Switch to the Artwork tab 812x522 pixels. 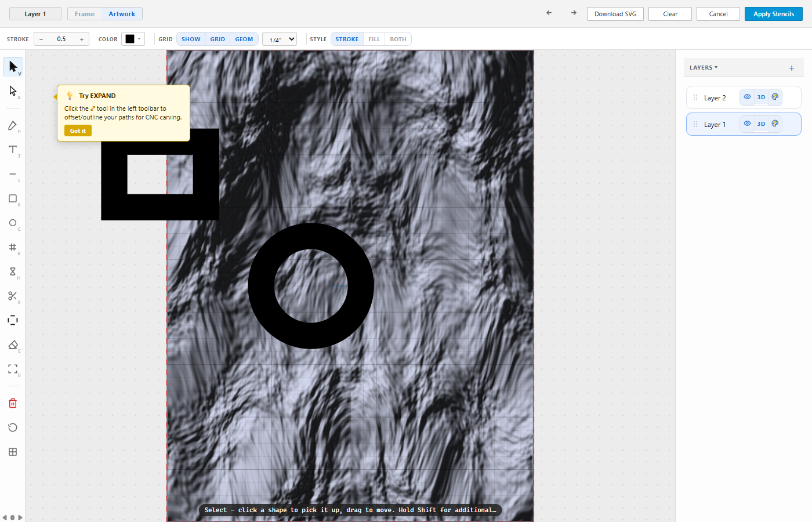(x=122, y=14)
